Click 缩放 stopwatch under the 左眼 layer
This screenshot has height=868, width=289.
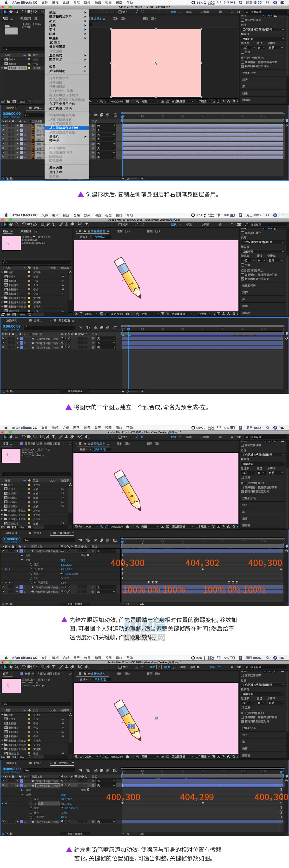[x=31, y=573]
